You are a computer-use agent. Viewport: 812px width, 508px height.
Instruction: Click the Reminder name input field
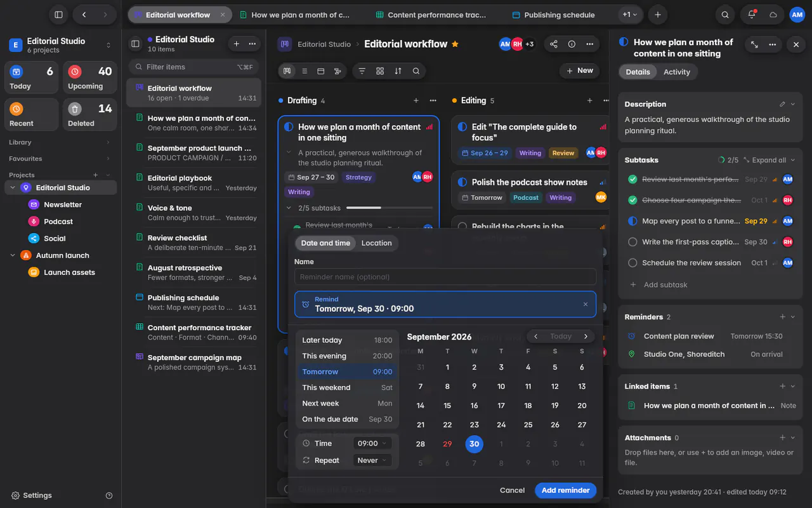coord(445,277)
